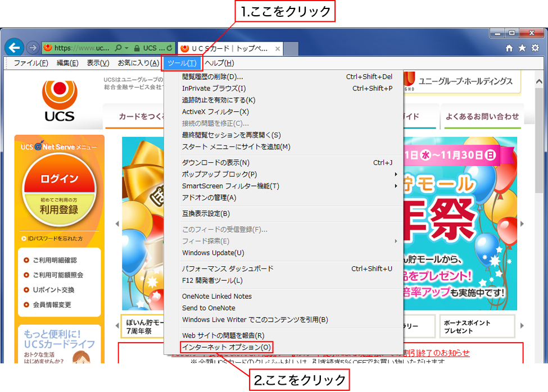Viewport: 548px width, 392px height.
Task: Click the ボーナスポイントプレゼント thumbnail
Action: click(477, 326)
